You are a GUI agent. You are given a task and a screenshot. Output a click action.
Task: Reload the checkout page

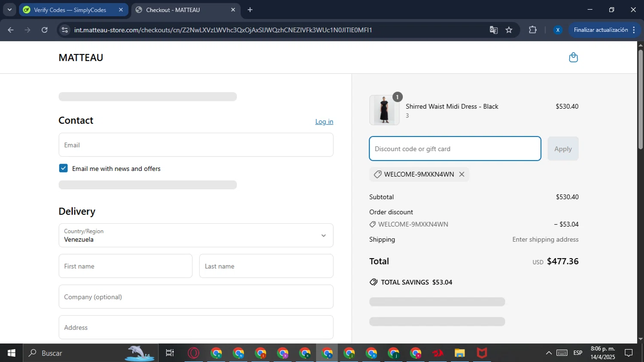(45, 30)
